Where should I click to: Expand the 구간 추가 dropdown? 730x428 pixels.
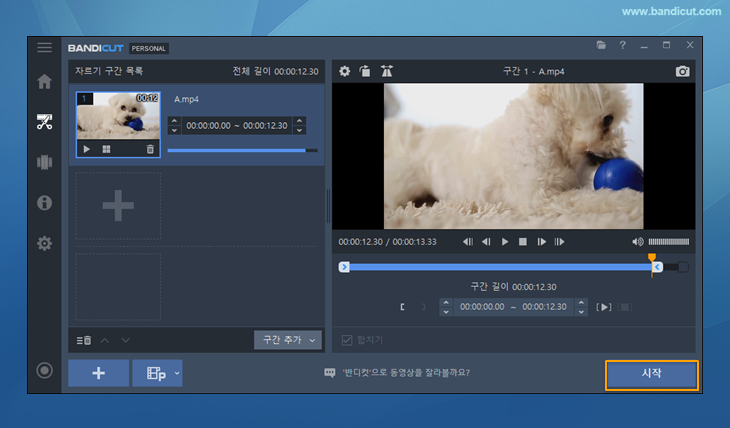click(x=312, y=340)
